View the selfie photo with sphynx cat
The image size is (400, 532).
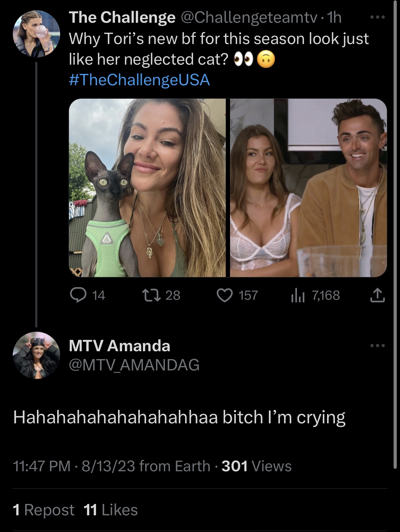[147, 188]
